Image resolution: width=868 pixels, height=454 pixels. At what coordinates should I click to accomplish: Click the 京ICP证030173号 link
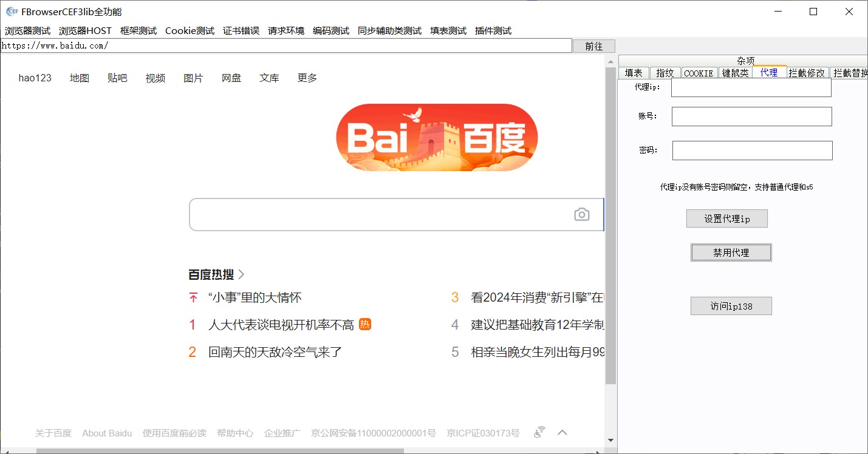pos(483,433)
